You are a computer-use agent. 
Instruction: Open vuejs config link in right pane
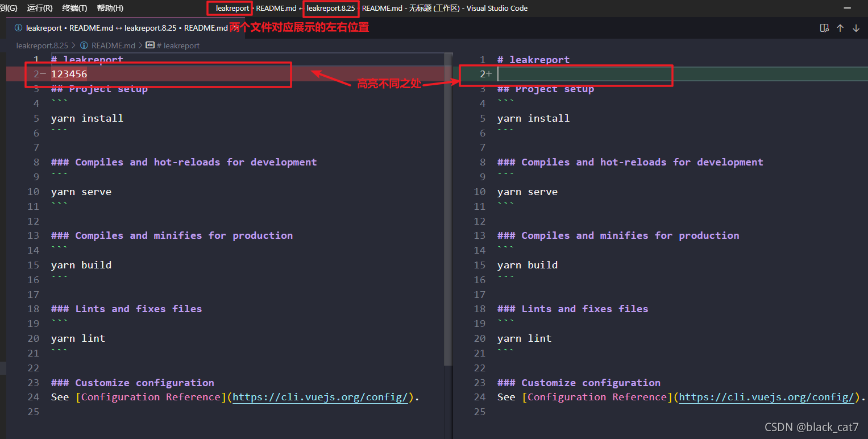766,397
